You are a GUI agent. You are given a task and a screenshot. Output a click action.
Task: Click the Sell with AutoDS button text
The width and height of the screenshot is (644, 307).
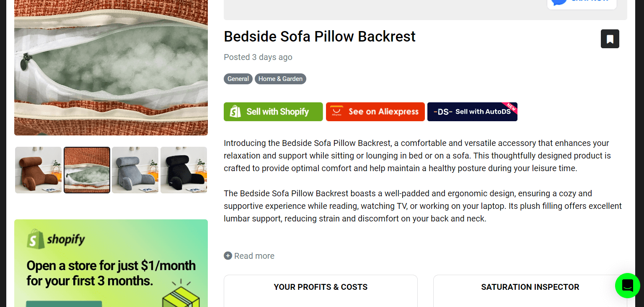pyautogui.click(x=483, y=112)
